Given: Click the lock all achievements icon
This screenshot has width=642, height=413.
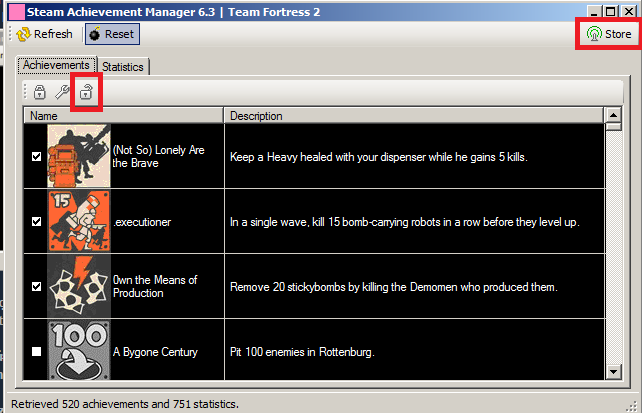Looking at the screenshot, I should [x=40, y=92].
